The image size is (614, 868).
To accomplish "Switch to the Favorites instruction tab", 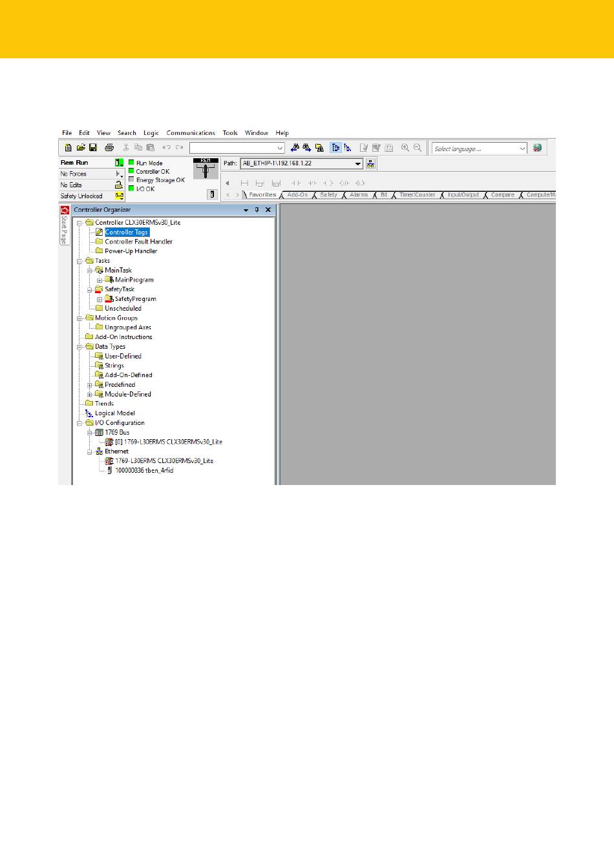I will click(x=262, y=194).
